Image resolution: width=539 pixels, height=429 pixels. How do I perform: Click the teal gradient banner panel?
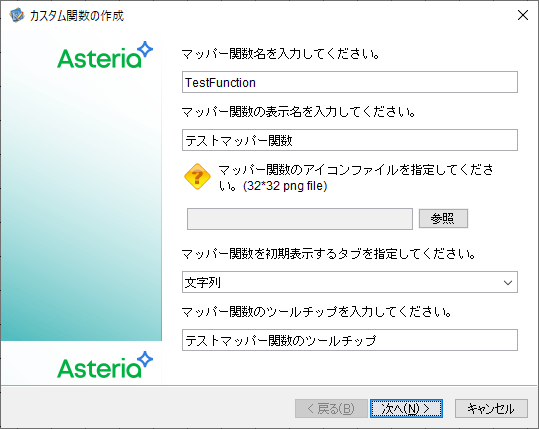tap(81, 186)
